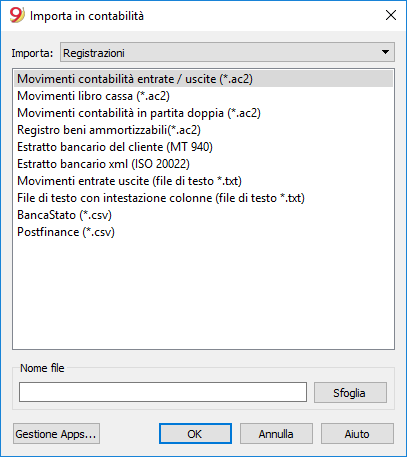Viewport: 407px width, 458px height.
Task: Click the Nome file input field
Action: coord(163,392)
